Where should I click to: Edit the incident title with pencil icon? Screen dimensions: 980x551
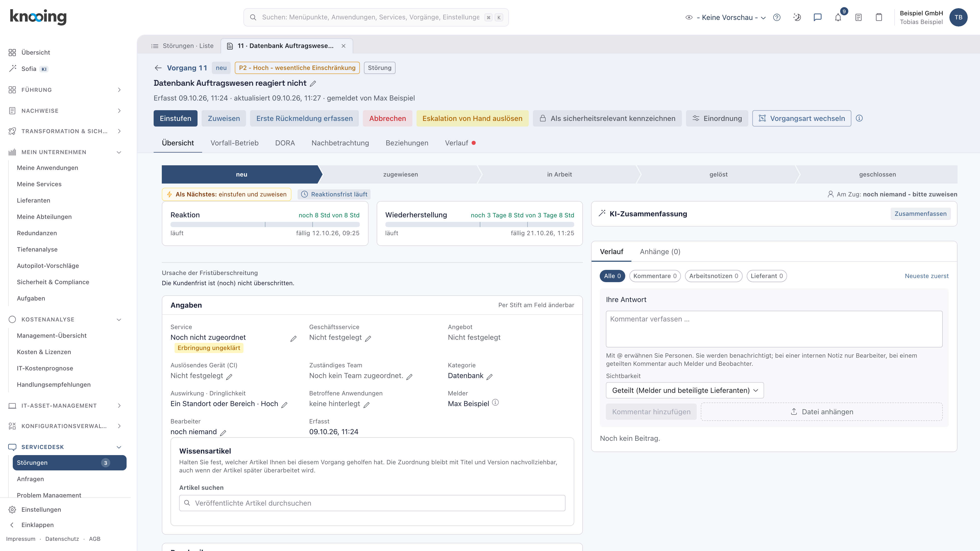pyautogui.click(x=313, y=83)
